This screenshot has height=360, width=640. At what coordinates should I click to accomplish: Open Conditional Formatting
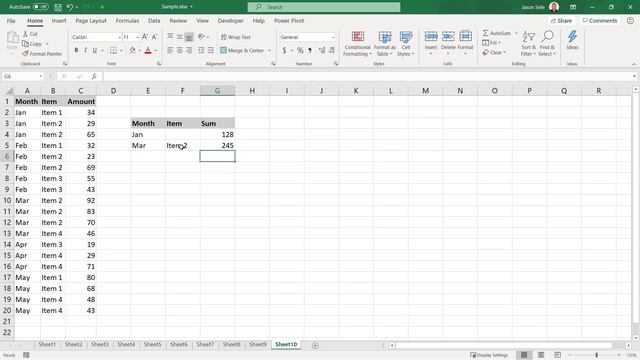coord(358,44)
